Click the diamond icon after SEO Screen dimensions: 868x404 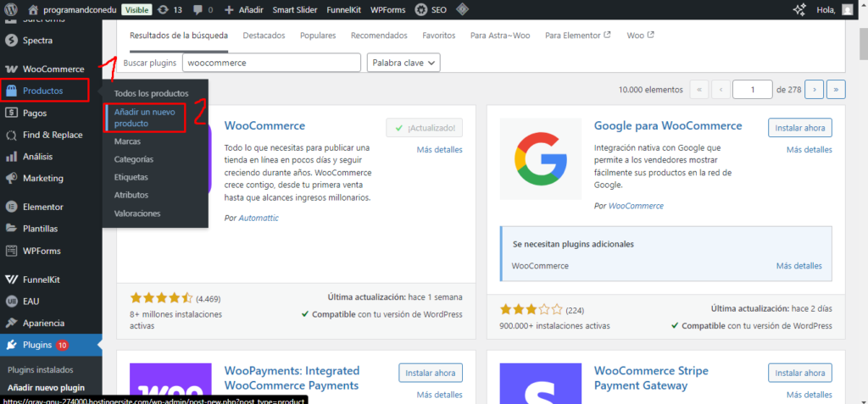(x=462, y=10)
